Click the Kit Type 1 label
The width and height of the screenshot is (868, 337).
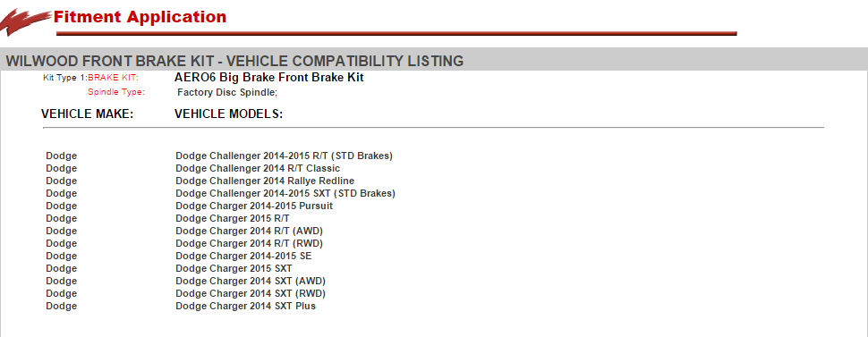[65, 78]
